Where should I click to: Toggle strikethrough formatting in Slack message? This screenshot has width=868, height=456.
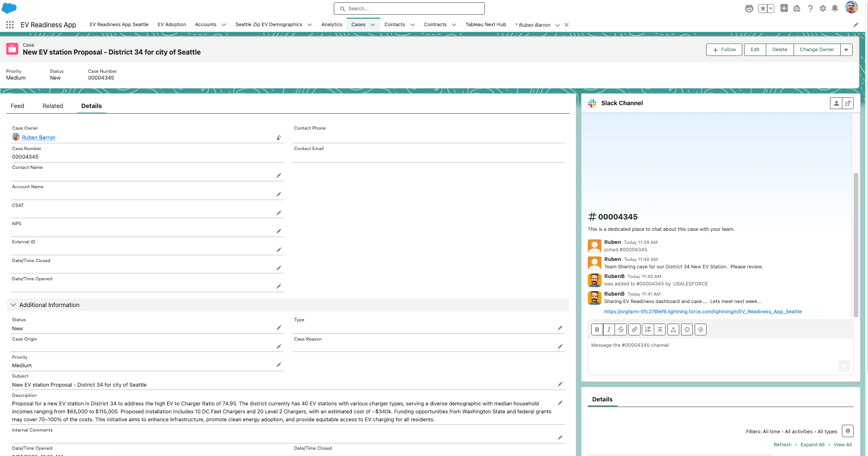tap(621, 329)
